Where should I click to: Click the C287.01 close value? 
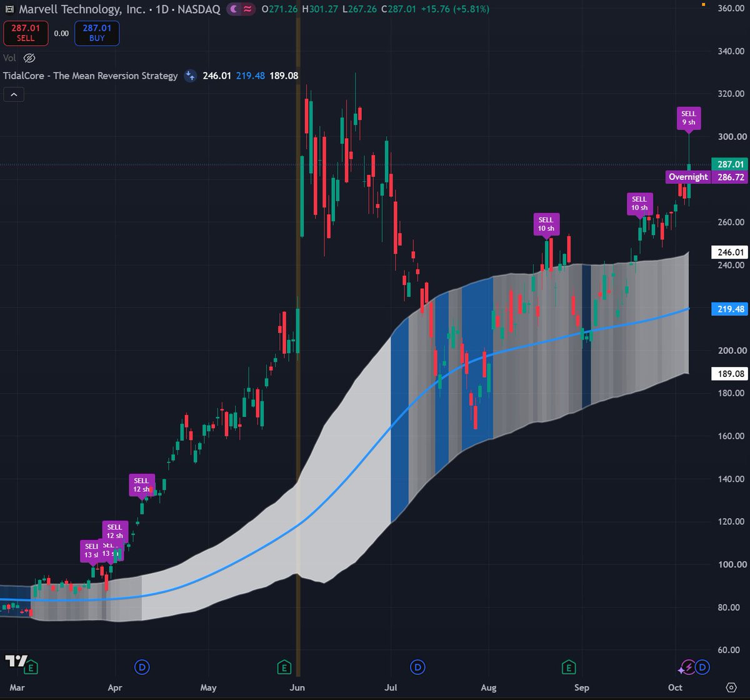[400, 9]
